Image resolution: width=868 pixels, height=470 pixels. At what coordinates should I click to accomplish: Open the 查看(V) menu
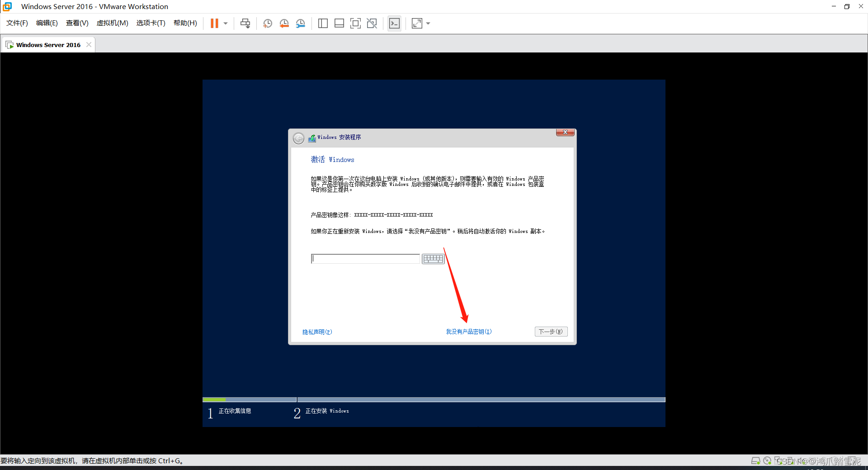click(x=77, y=23)
